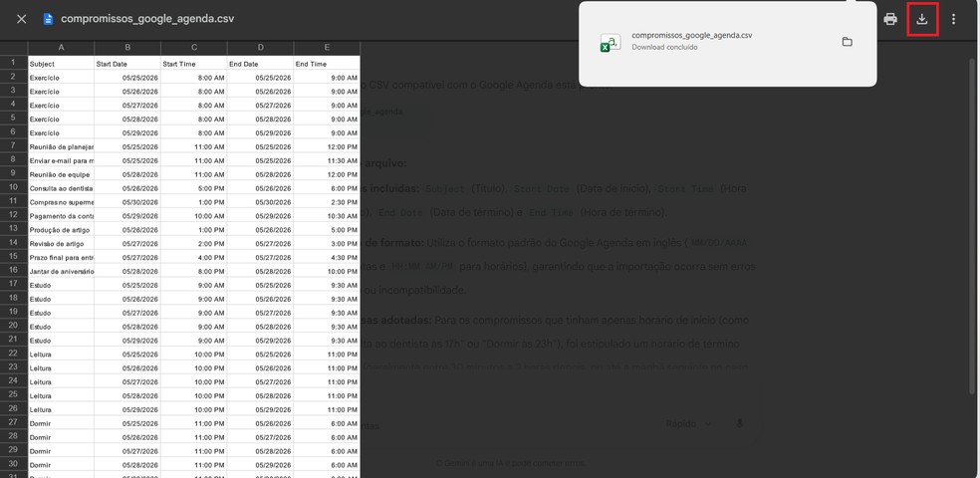Click the blue document file icon
The image size is (980, 478).
click(48, 19)
